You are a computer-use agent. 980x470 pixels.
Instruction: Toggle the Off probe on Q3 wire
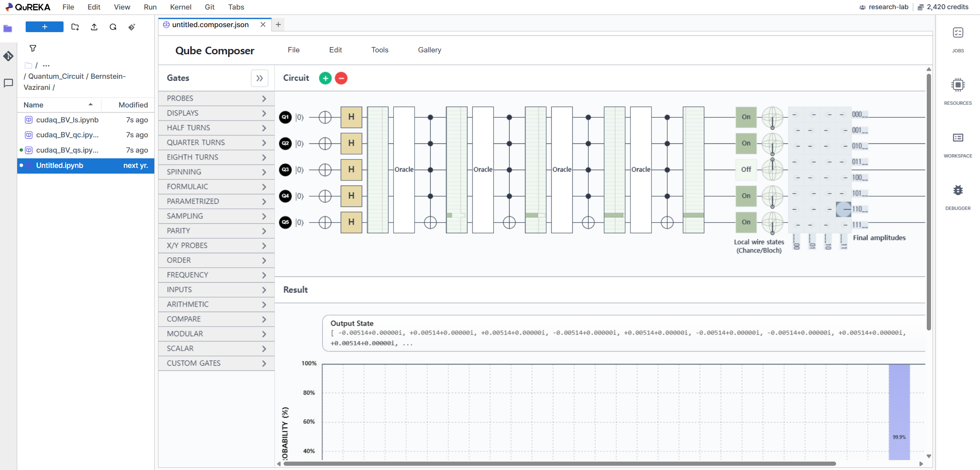click(x=746, y=169)
